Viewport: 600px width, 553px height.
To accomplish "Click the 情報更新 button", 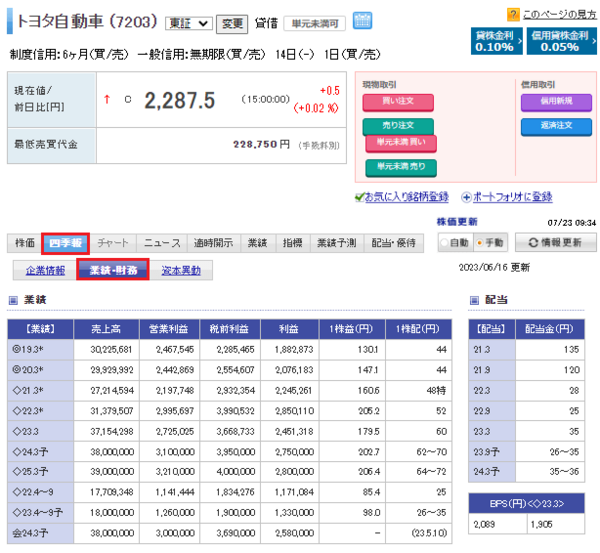I will pos(556,243).
